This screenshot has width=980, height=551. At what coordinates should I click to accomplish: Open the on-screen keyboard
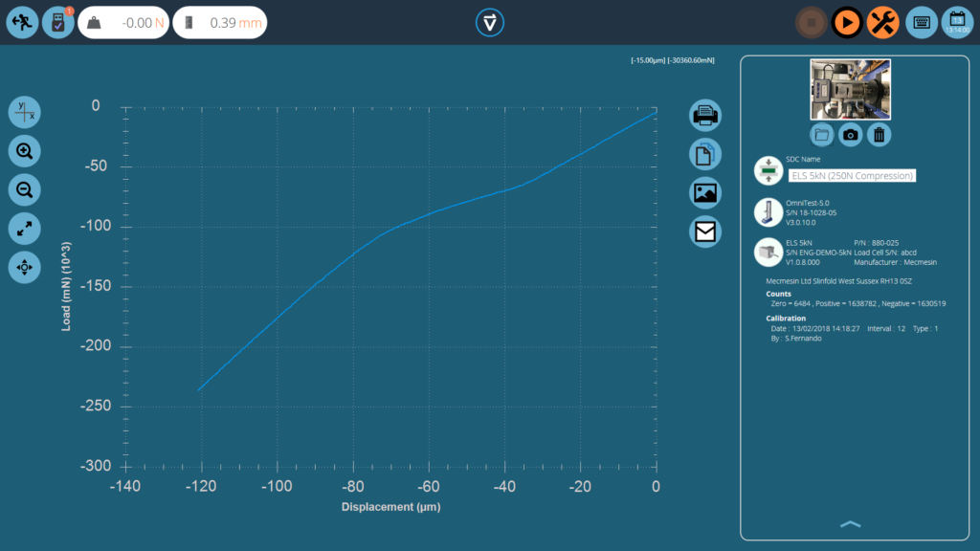tap(922, 22)
